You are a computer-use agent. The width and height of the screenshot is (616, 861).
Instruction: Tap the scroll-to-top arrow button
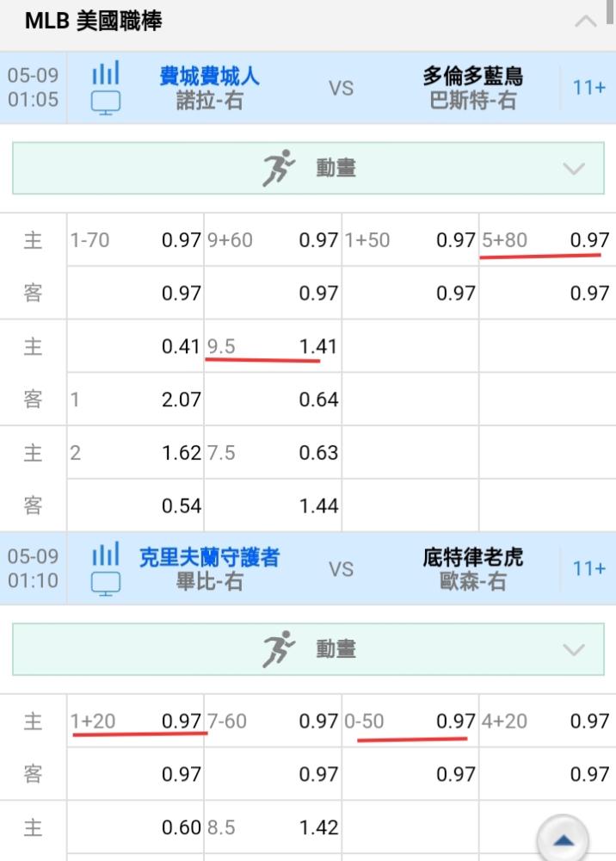coord(563,840)
